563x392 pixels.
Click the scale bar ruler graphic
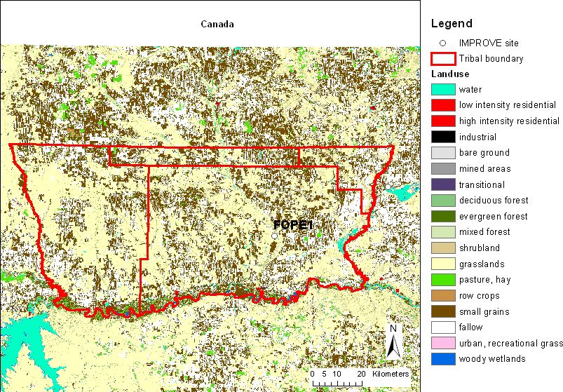[x=337, y=384]
